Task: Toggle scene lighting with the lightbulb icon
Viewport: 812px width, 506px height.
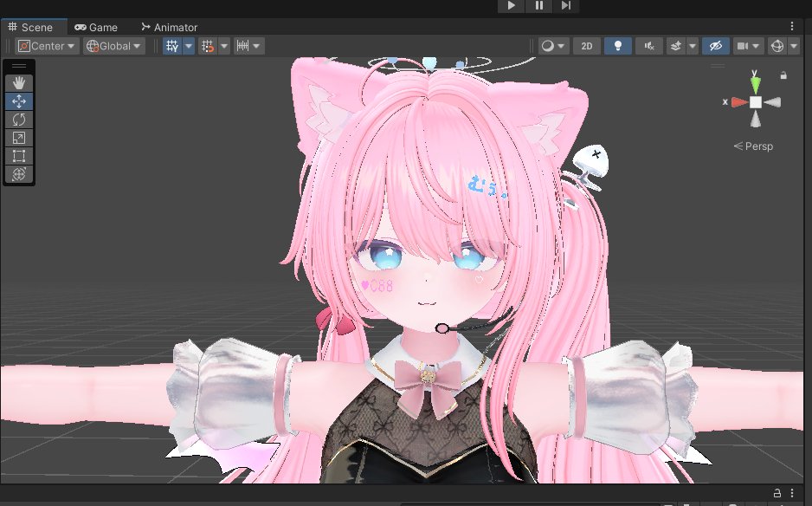Action: [618, 46]
